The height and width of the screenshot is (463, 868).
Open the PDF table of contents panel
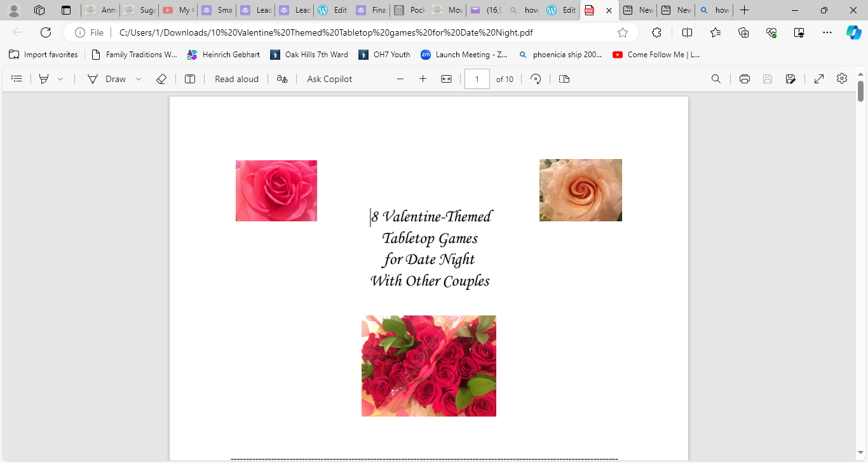click(17, 79)
